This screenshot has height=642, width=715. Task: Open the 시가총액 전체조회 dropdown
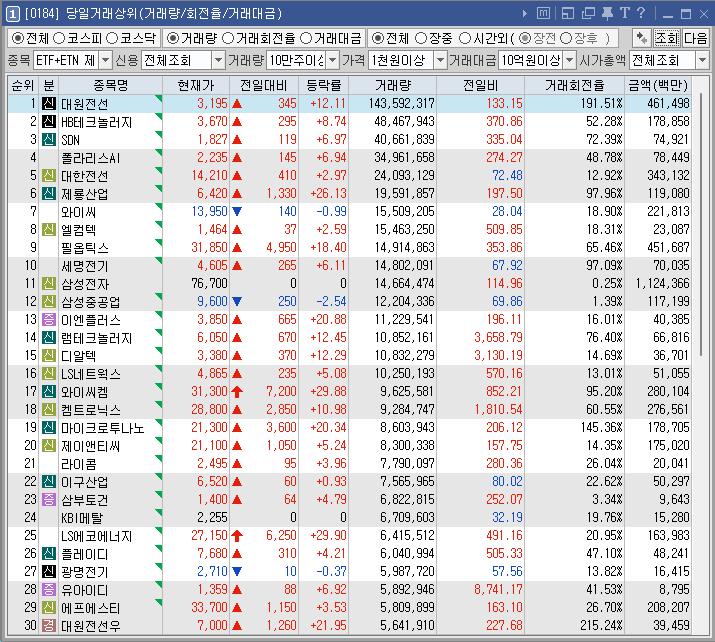point(702,60)
